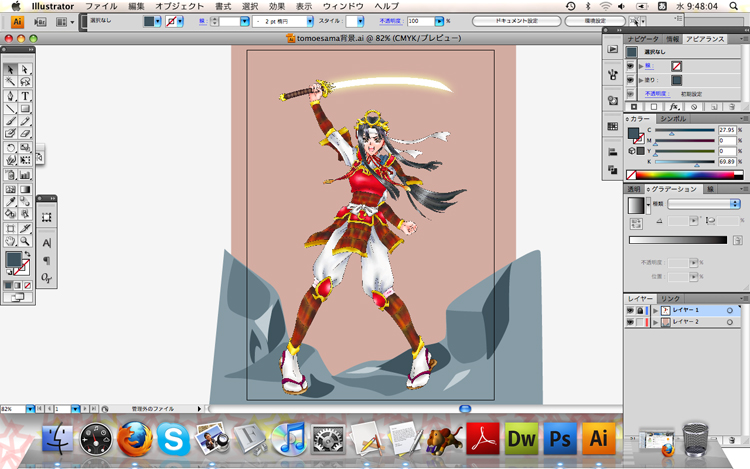Open the 効果 menu

277,6
